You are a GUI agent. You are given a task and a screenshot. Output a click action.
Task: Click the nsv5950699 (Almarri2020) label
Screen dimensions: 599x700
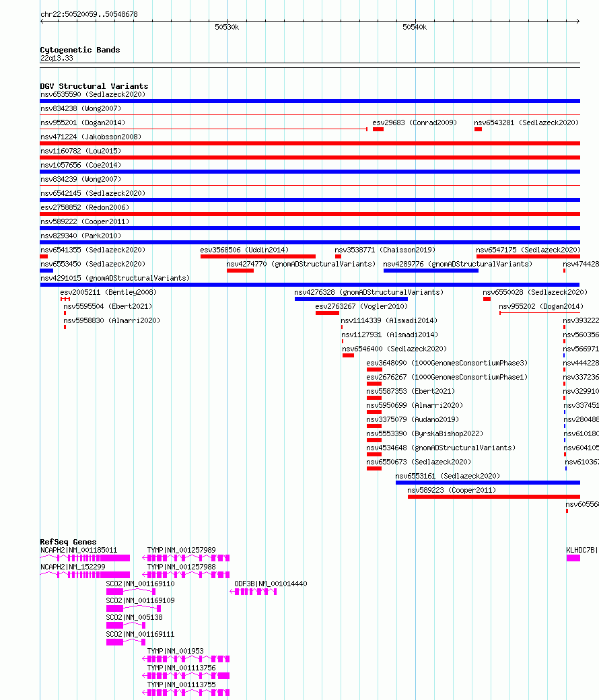click(415, 405)
